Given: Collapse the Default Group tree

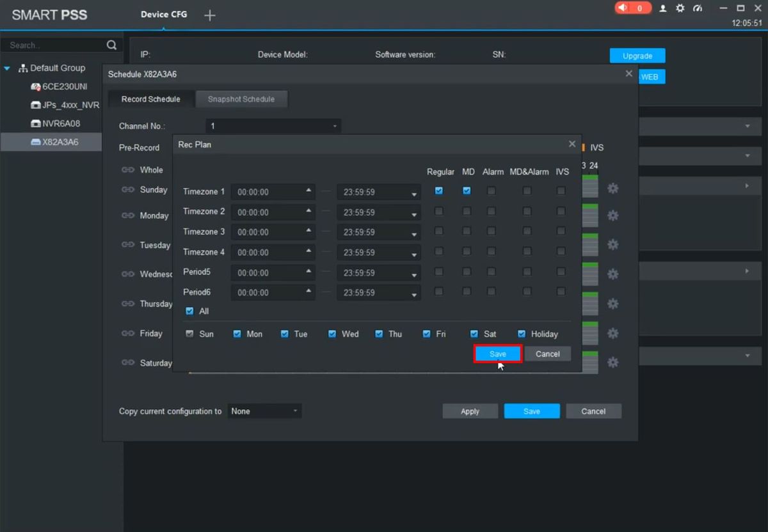Looking at the screenshot, I should point(7,68).
